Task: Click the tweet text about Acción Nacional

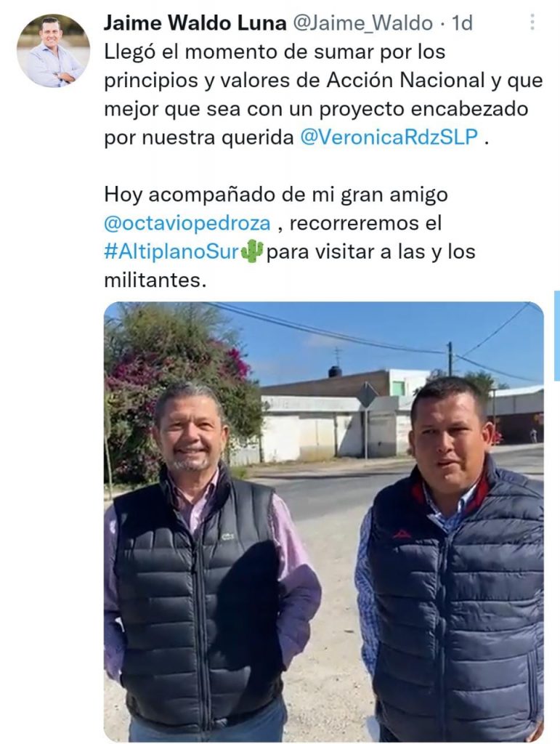Action: [x=323, y=94]
